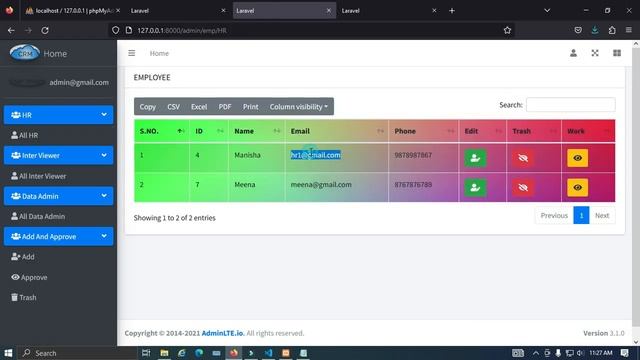640x360 pixels.
Task: Click the shield tracking protection icon
Action: point(116,30)
